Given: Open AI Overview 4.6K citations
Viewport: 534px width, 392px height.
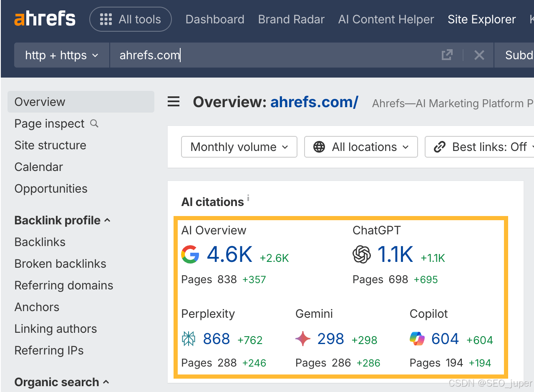Looking at the screenshot, I should pos(229,254).
